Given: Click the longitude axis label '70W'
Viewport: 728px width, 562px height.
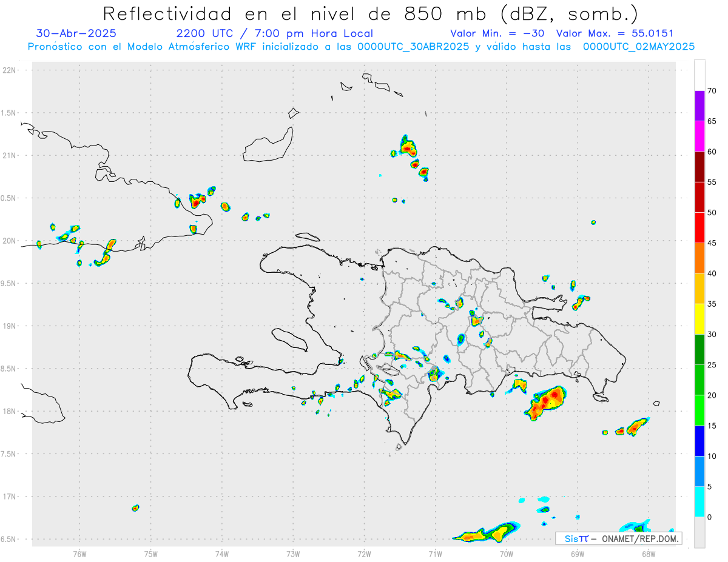Looking at the screenshot, I should pyautogui.click(x=507, y=554).
